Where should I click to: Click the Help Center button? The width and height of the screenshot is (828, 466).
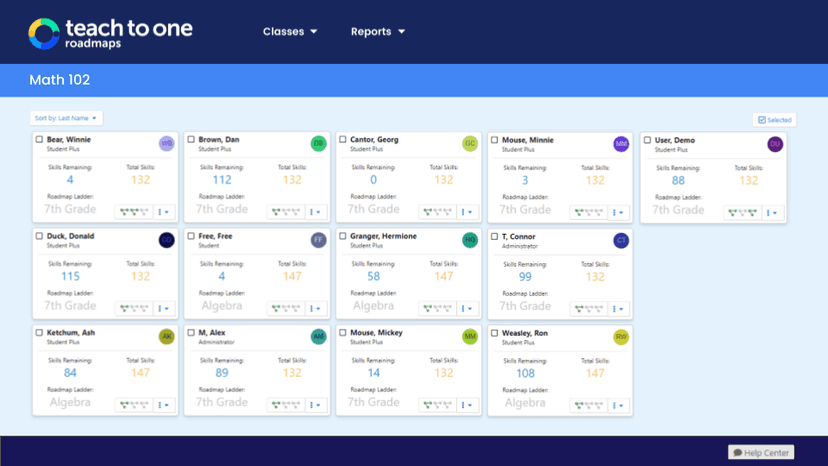(x=761, y=452)
